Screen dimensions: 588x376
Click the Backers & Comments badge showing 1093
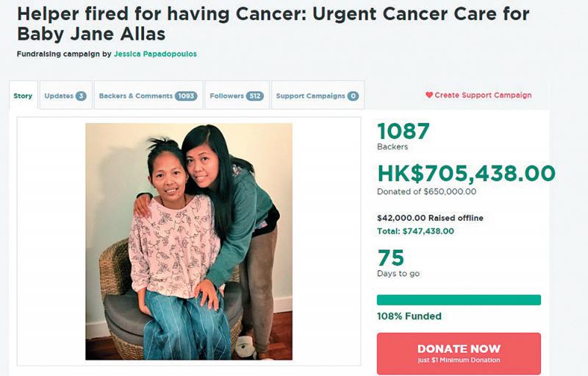coord(186,96)
